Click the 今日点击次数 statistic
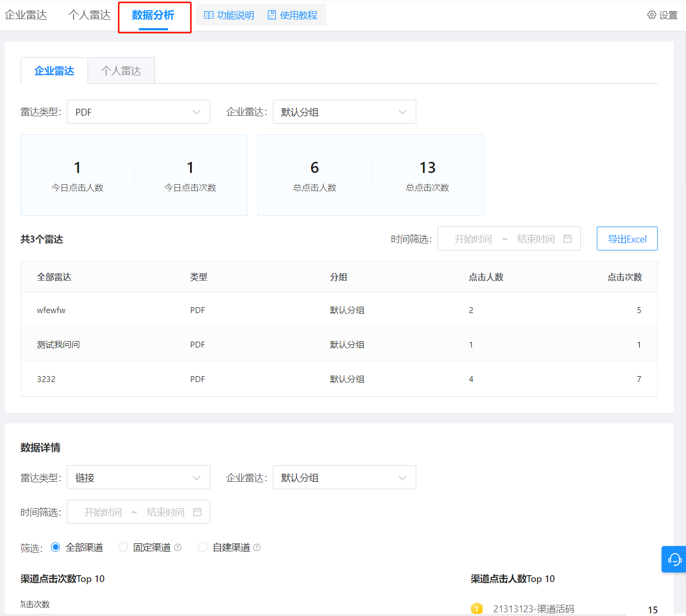The width and height of the screenshot is (686, 616). (190, 176)
